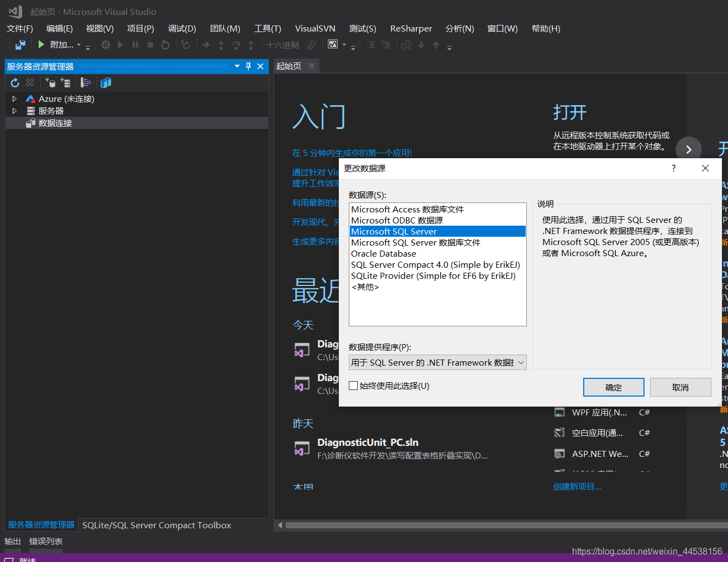This screenshot has width=728, height=562.
Task: Switch to the 起始页 tab
Action: [x=289, y=66]
